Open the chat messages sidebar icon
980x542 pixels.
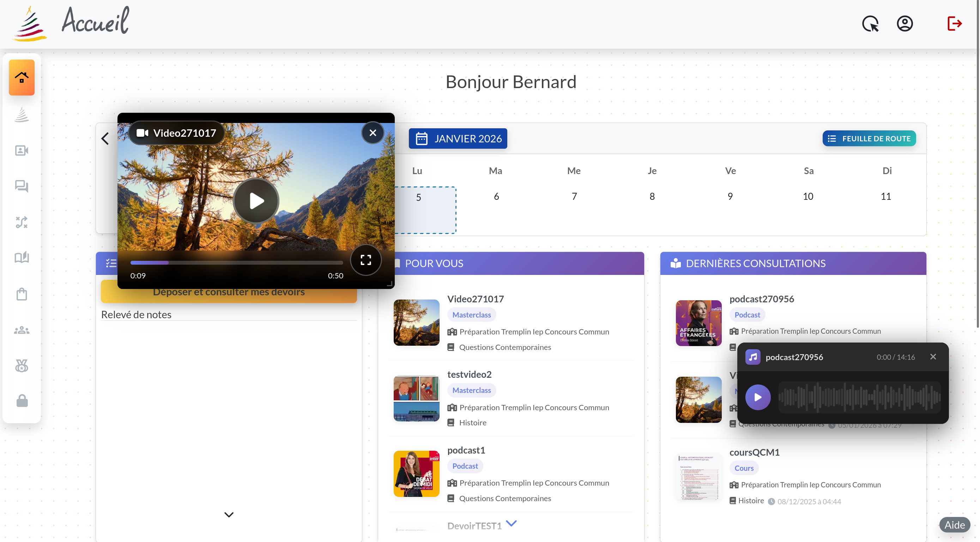click(x=22, y=186)
